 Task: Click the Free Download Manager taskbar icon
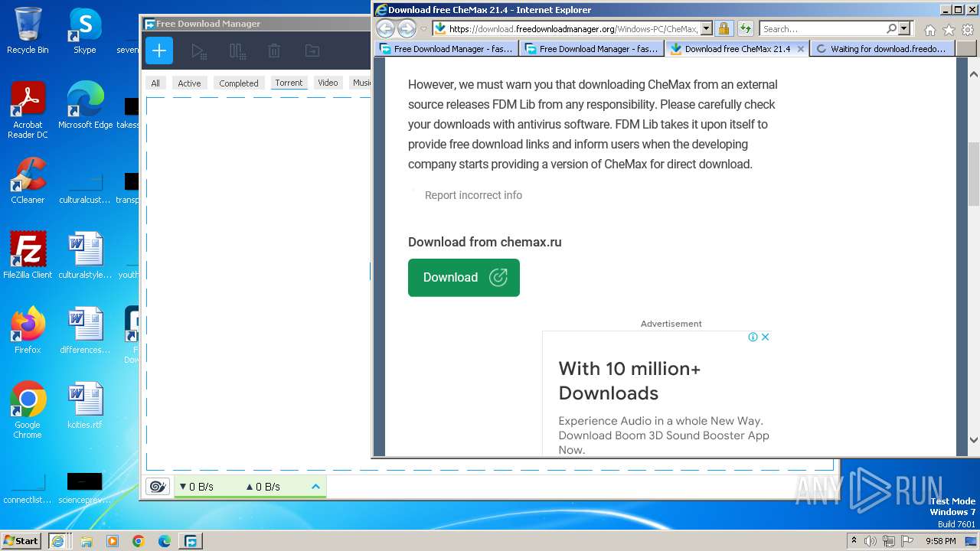pos(191,541)
